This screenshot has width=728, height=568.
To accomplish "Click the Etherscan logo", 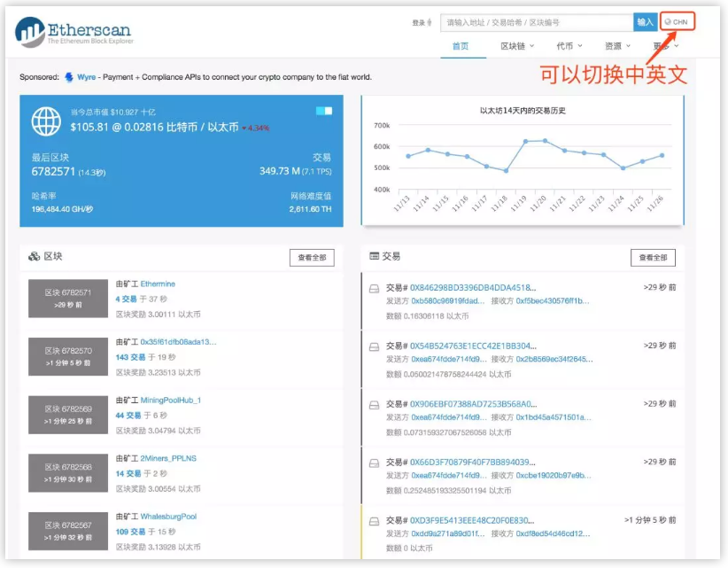I will pyautogui.click(x=74, y=32).
